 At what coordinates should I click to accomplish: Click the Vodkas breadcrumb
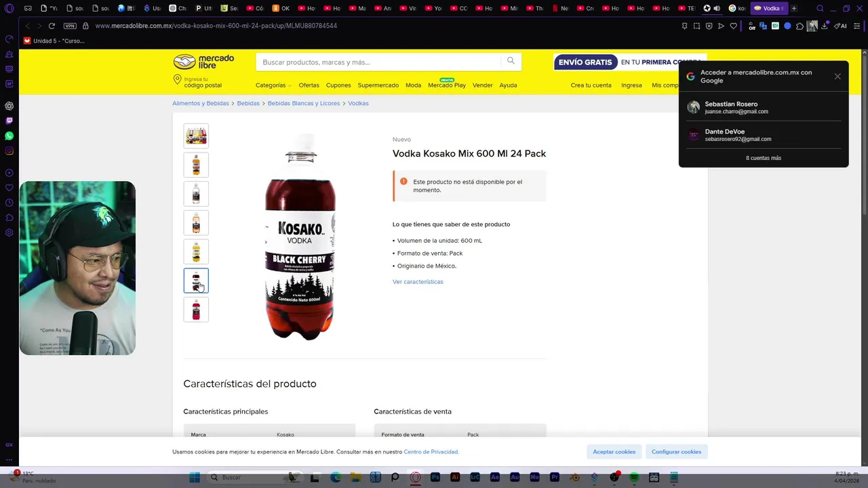coord(358,103)
